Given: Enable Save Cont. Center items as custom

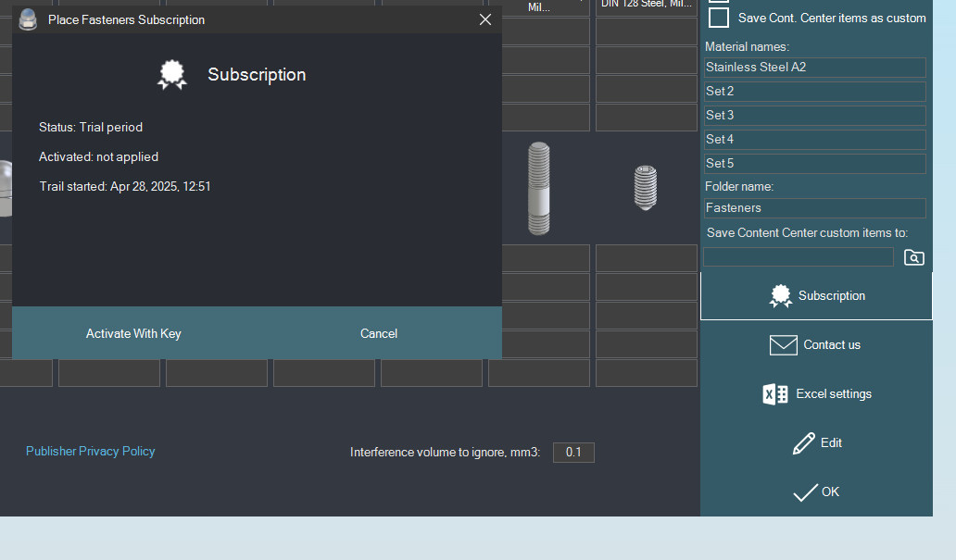Looking at the screenshot, I should (719, 18).
